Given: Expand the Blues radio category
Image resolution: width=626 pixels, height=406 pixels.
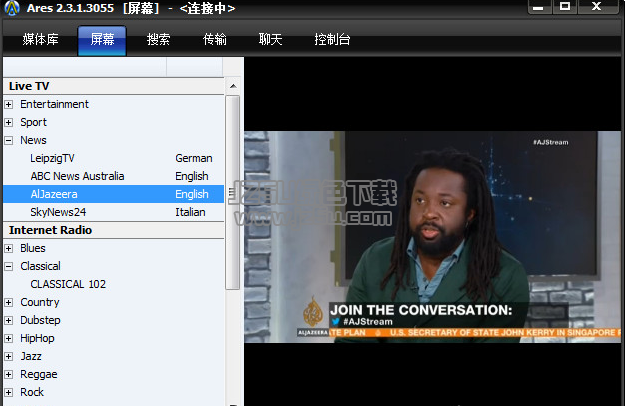Looking at the screenshot, I should 9,248.
